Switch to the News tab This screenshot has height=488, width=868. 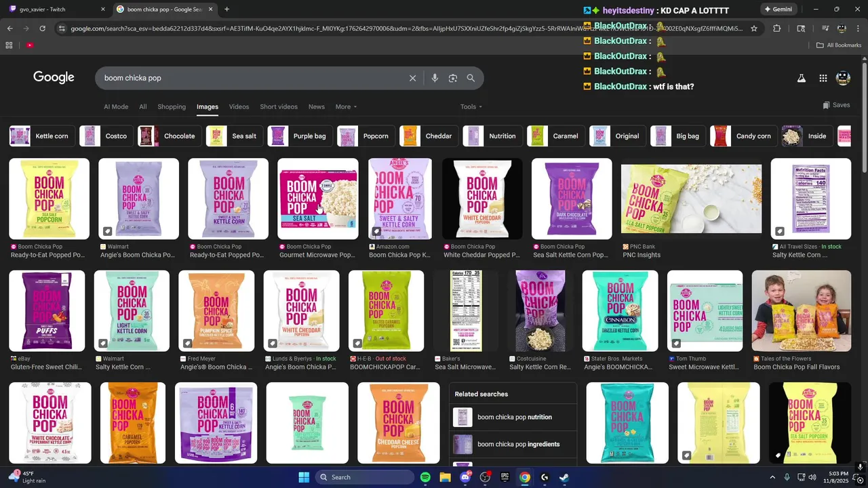(317, 106)
